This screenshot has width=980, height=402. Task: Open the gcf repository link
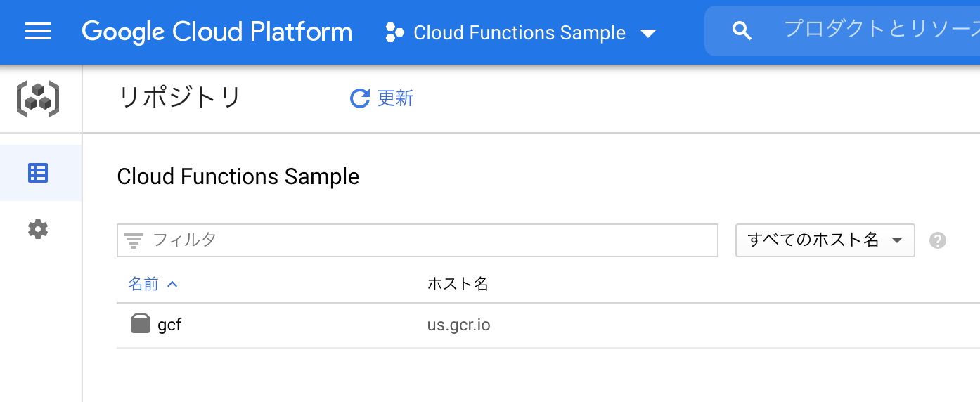169,325
